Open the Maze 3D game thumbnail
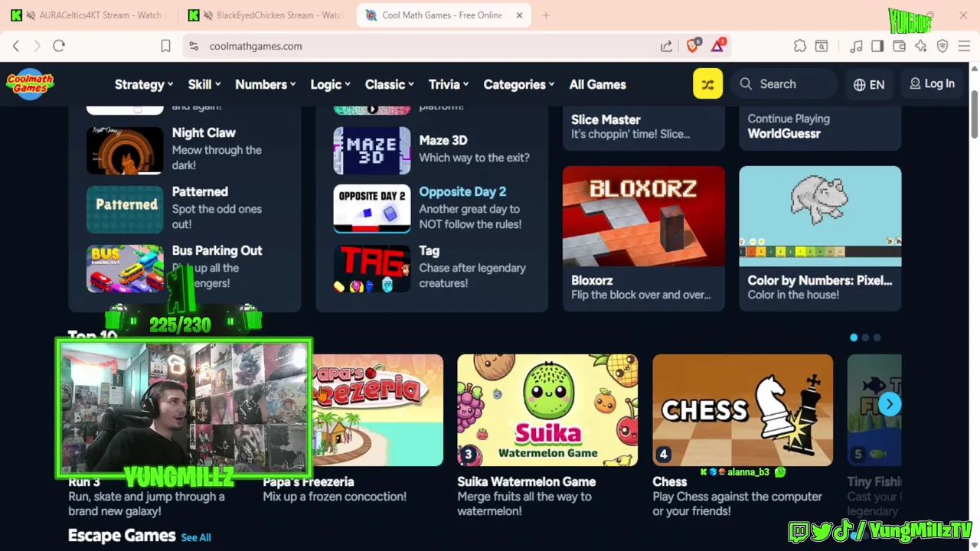 coord(372,150)
